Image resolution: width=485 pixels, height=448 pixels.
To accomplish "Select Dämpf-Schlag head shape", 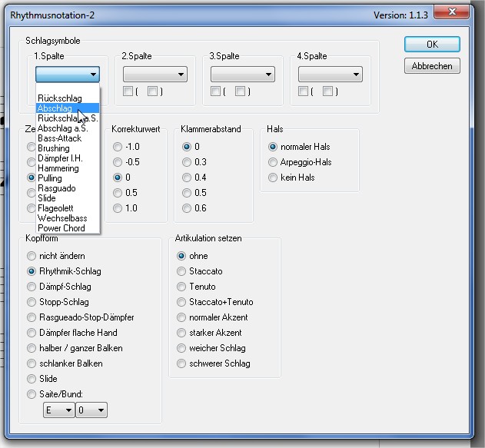I will (x=32, y=287).
